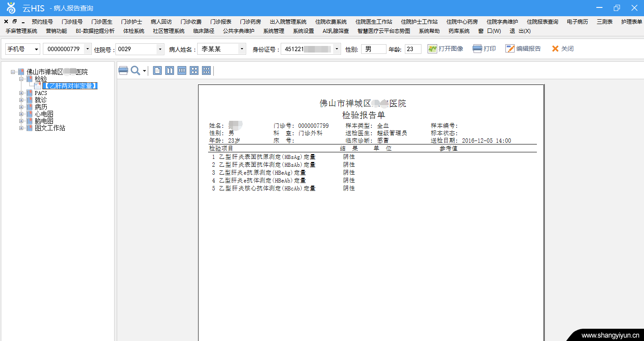Collapse the hospital root tree node

(x=13, y=72)
